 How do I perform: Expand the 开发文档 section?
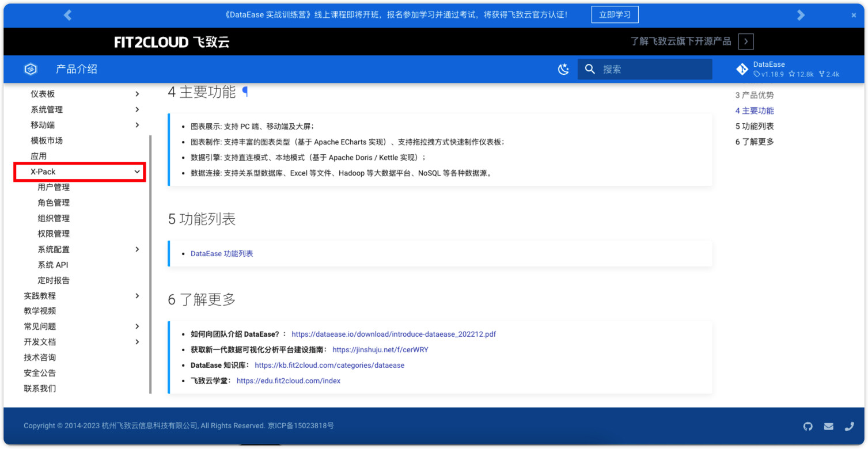(137, 342)
